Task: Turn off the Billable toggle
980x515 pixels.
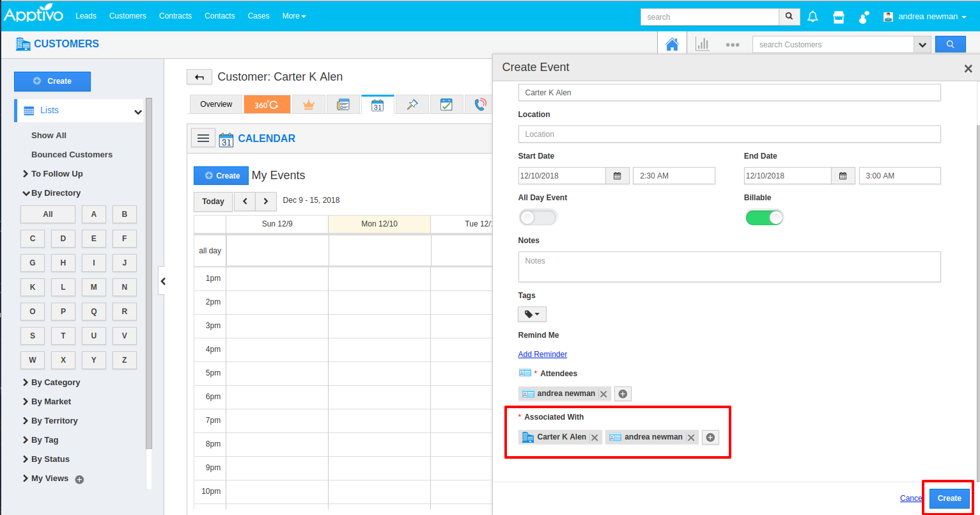Action: click(764, 218)
